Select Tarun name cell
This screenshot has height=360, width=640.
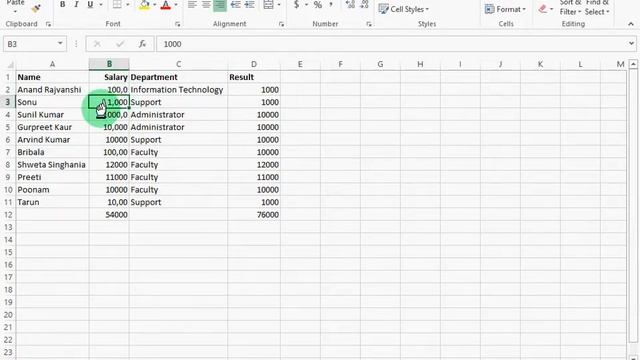pyautogui.click(x=52, y=202)
